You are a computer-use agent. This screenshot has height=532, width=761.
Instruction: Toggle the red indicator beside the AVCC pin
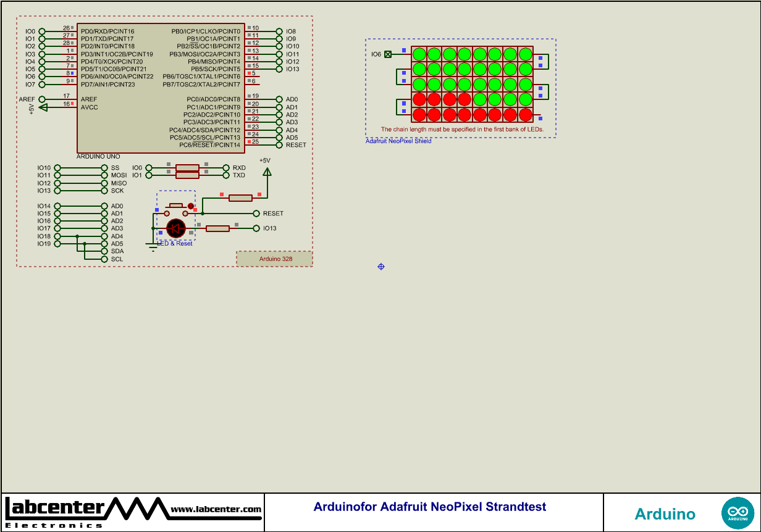(x=72, y=103)
